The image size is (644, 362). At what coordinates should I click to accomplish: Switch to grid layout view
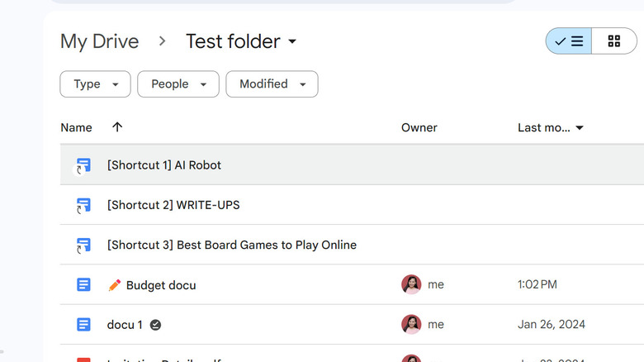click(614, 41)
